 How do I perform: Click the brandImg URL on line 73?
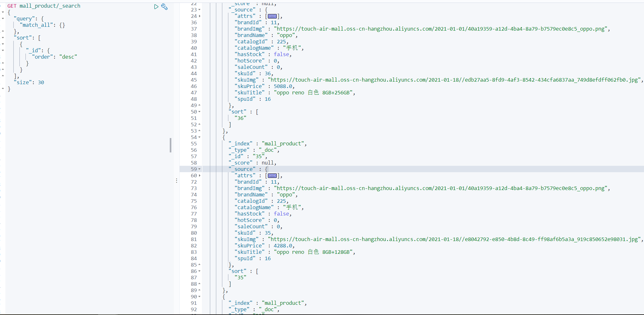[x=441, y=188]
